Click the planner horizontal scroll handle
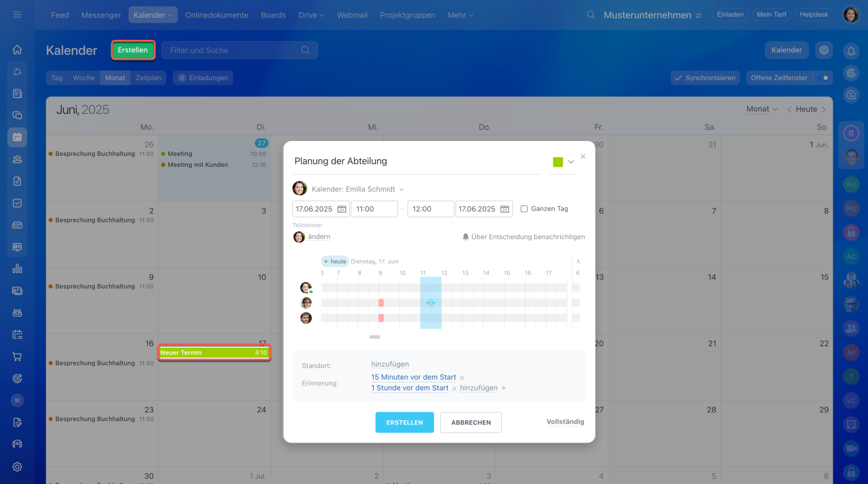868x484 pixels. click(x=375, y=337)
